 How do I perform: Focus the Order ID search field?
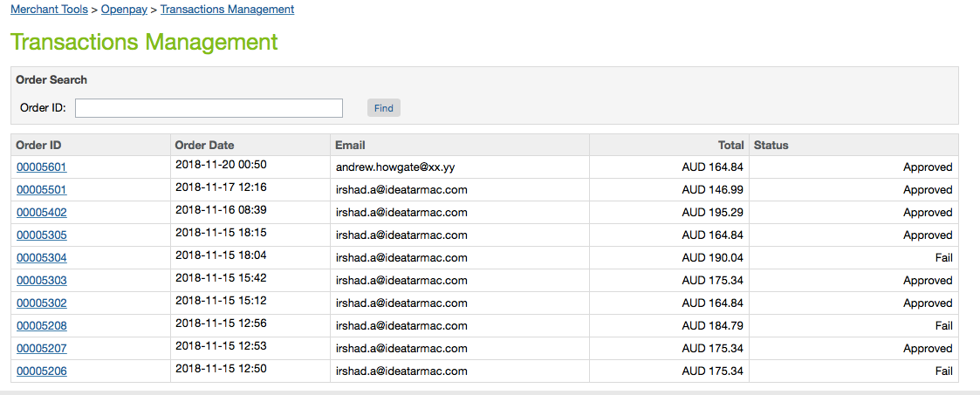[x=209, y=108]
